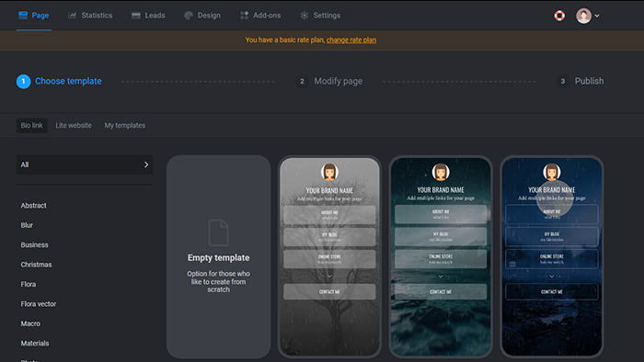
Task: Select the Lite website template type
Action: coord(74,126)
